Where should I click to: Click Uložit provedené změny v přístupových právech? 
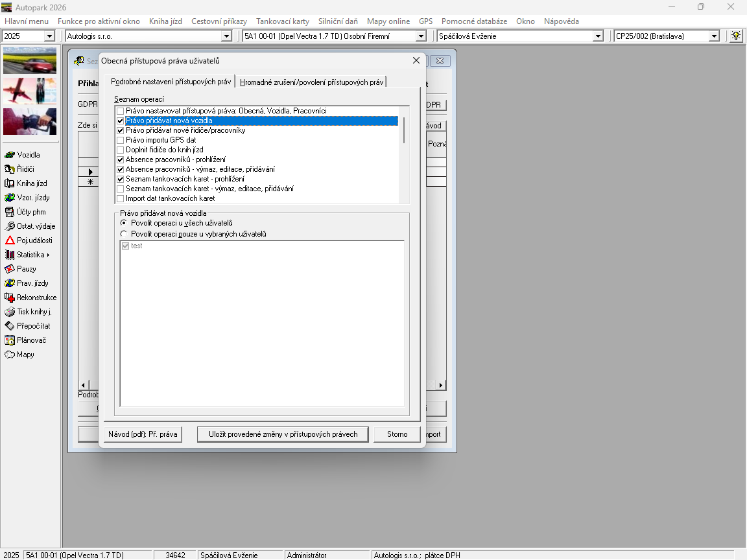283,434
